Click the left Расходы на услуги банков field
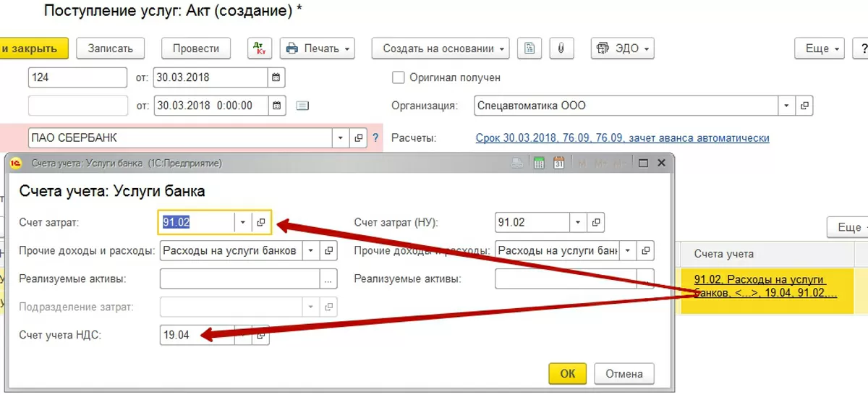 [231, 251]
